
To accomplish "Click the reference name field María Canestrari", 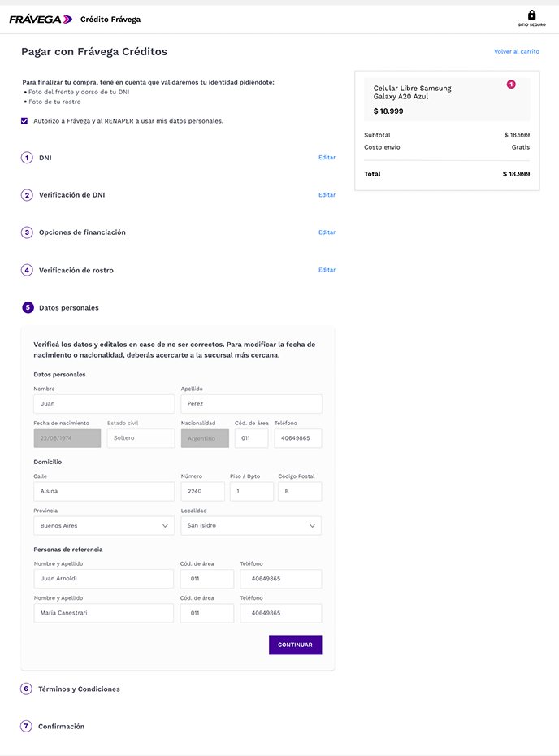I will (104, 613).
